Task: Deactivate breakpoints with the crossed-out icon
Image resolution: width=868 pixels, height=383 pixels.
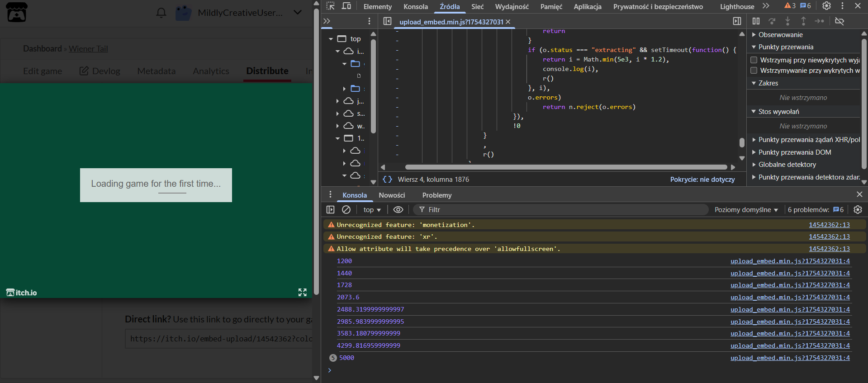Action: pyautogui.click(x=840, y=21)
